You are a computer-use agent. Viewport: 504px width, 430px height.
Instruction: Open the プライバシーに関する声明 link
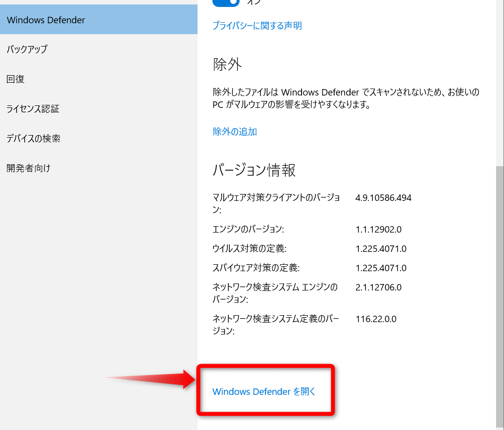click(257, 26)
